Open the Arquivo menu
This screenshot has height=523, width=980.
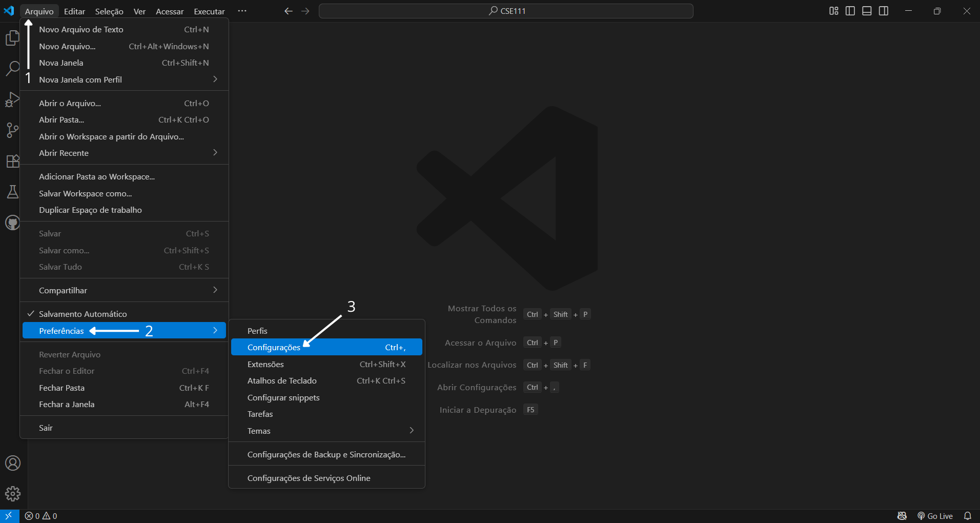pos(39,11)
